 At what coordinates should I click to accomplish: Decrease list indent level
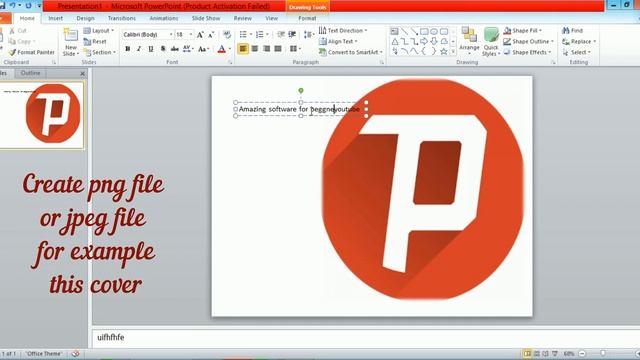281,34
